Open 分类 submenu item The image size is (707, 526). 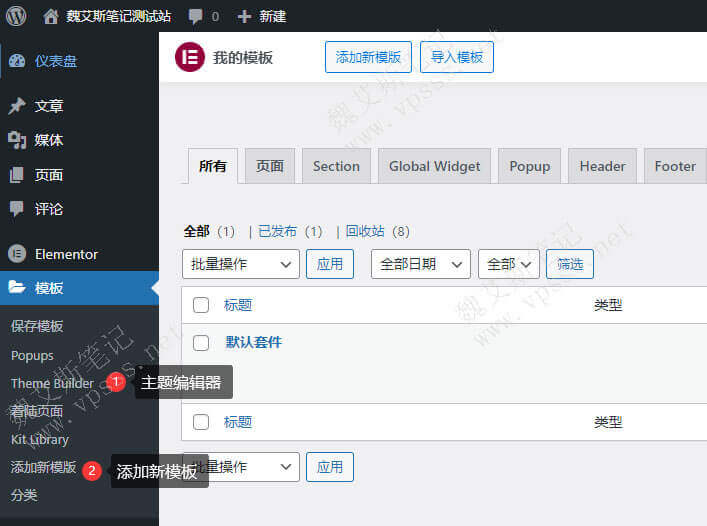pyautogui.click(x=24, y=495)
